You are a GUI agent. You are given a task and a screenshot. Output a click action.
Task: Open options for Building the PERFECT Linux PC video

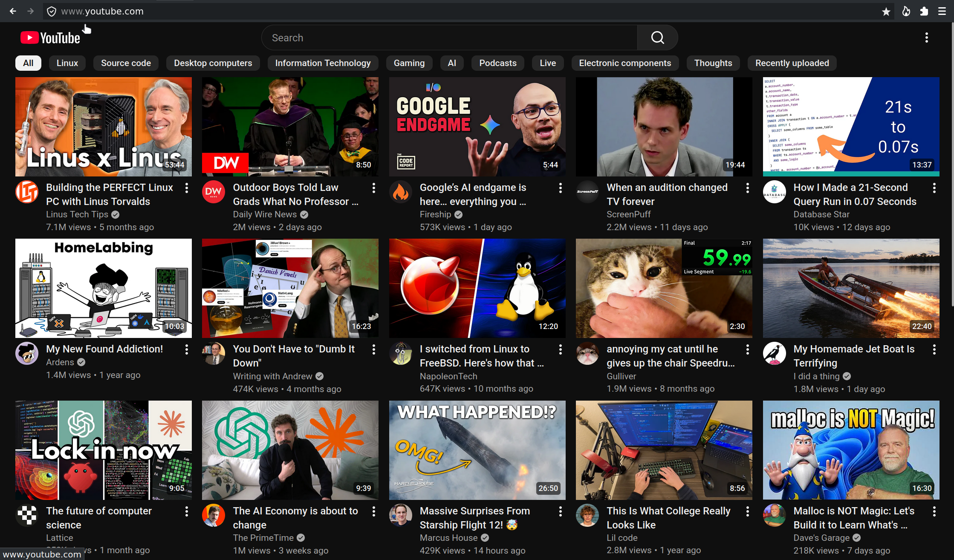click(x=187, y=188)
